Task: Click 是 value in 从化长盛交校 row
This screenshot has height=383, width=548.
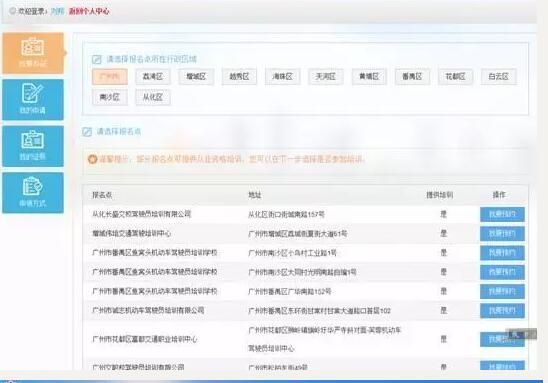Action: [x=444, y=214]
